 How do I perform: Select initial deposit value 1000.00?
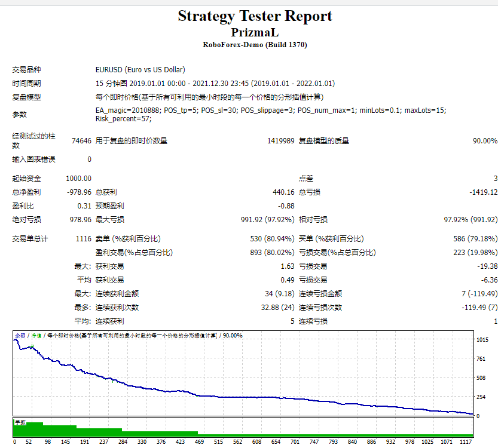pyautogui.click(x=78, y=179)
